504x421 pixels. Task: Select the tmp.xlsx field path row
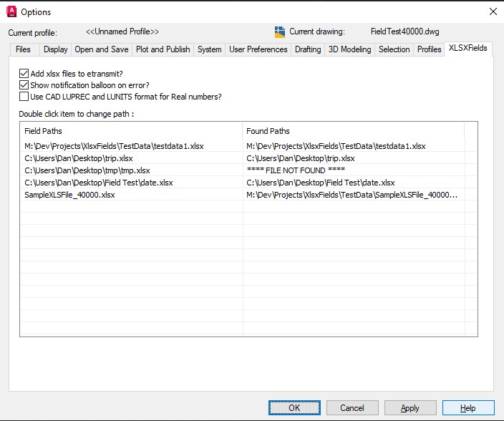point(87,170)
